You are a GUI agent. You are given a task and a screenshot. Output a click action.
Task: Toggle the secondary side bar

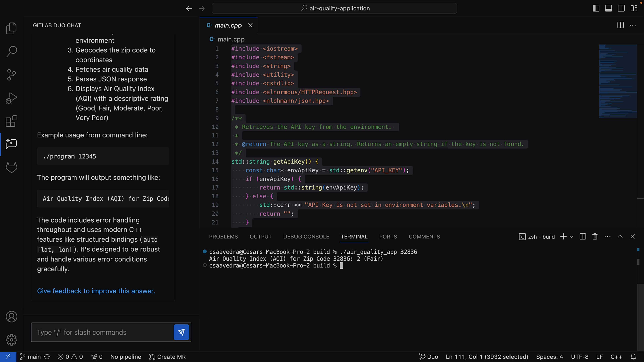(621, 8)
